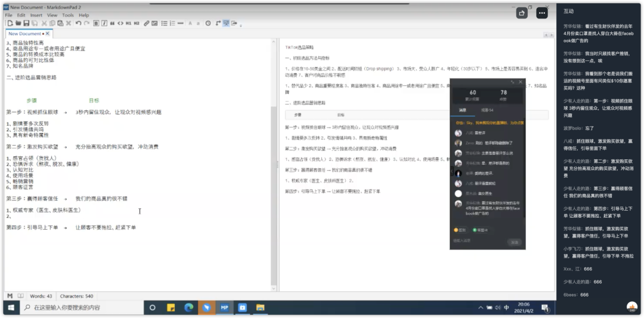
Task: Select the 消息 tab in chat popup
Action: (x=463, y=110)
